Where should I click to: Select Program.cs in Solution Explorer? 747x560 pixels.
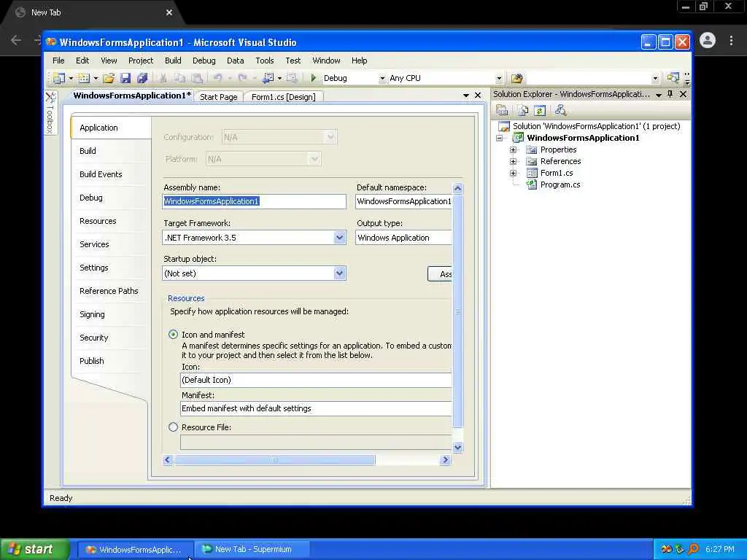tap(560, 184)
